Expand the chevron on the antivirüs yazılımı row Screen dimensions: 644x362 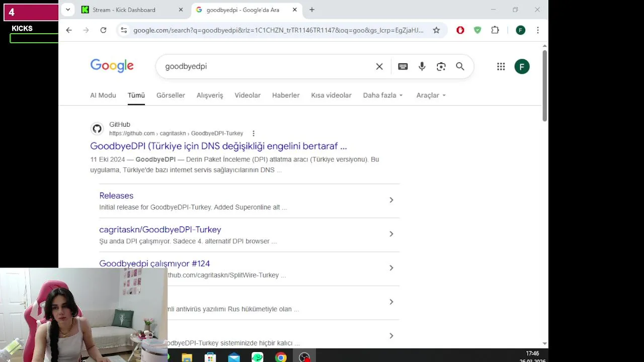pyautogui.click(x=391, y=302)
